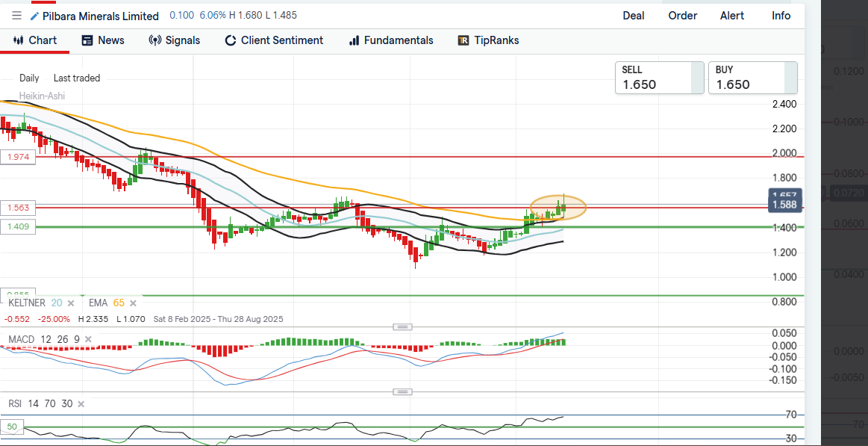Open MACD 12 26 9 settings label
This screenshot has height=446, width=868.
coord(44,339)
